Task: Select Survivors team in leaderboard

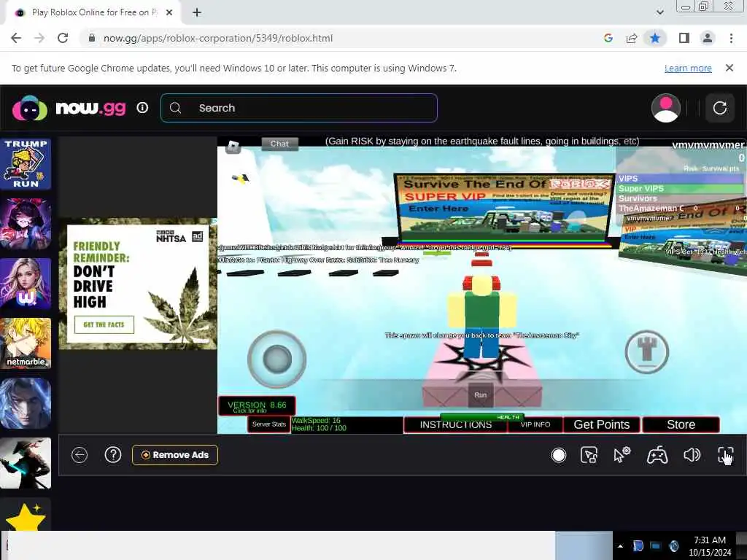Action: (x=681, y=198)
